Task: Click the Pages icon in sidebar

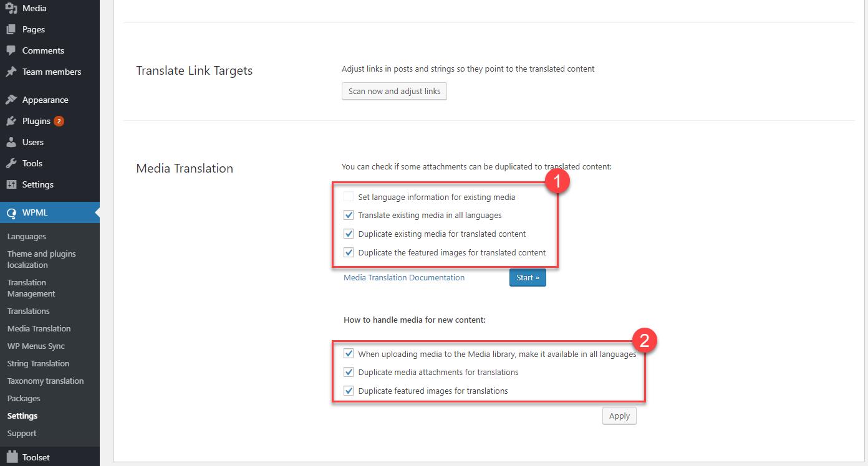Action: [x=11, y=29]
